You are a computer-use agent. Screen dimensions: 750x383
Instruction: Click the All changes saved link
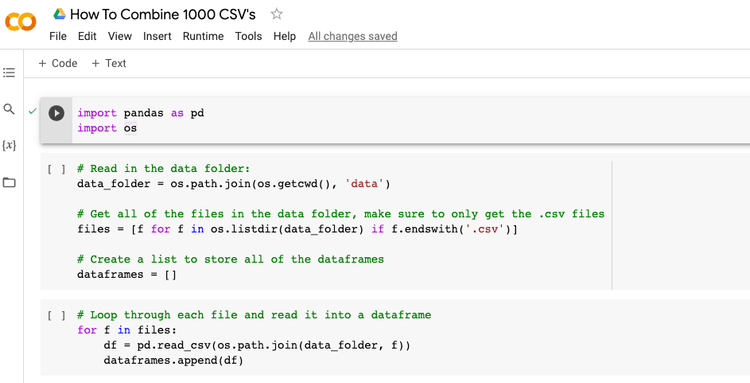coord(353,36)
